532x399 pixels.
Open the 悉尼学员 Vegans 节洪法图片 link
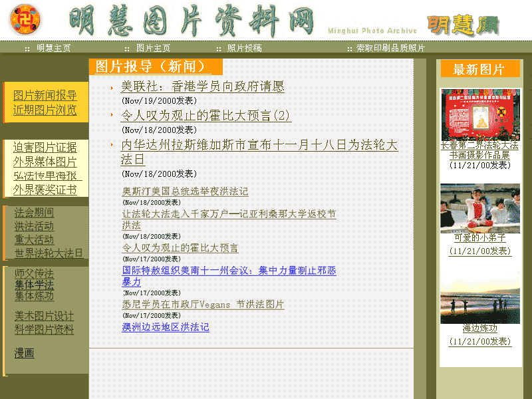click(203, 305)
